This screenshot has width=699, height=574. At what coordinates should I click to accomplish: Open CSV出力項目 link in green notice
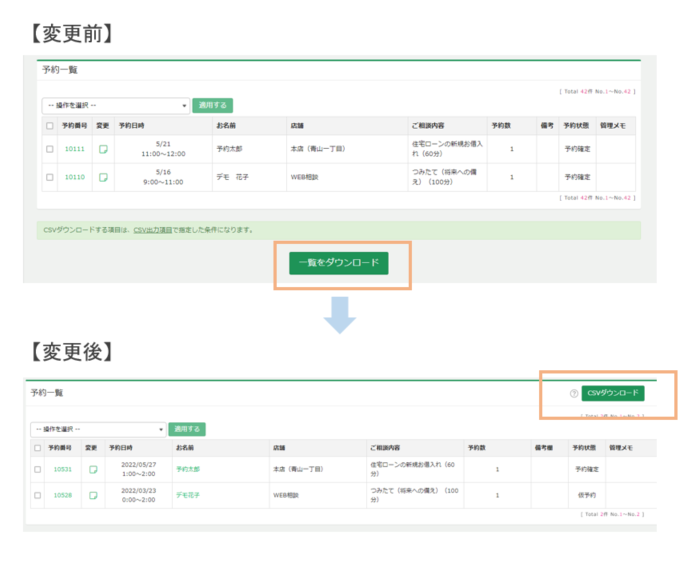152,230
